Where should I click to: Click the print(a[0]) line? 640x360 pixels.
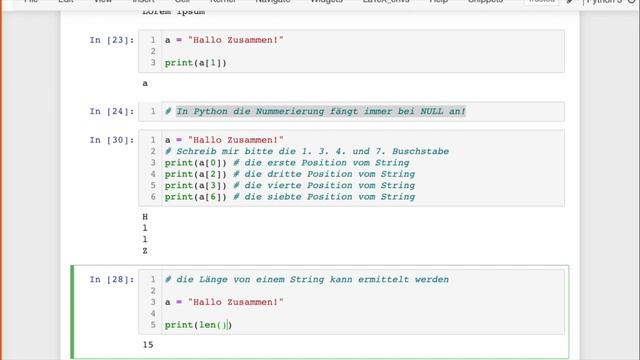pos(196,163)
